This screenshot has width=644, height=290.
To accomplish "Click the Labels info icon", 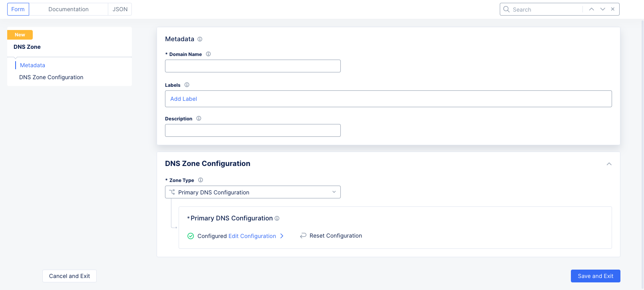I will pos(187,85).
